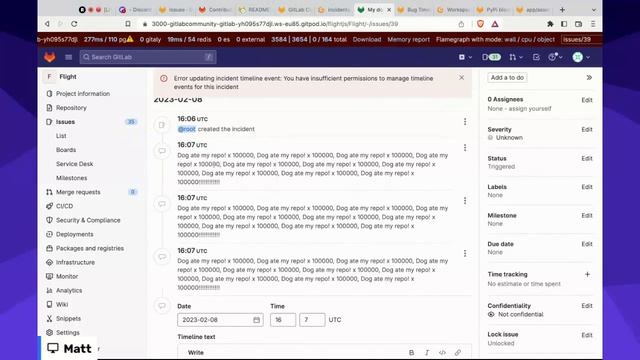Insert code formatting in timeline text
This screenshot has width=640, height=360.
(x=442, y=353)
